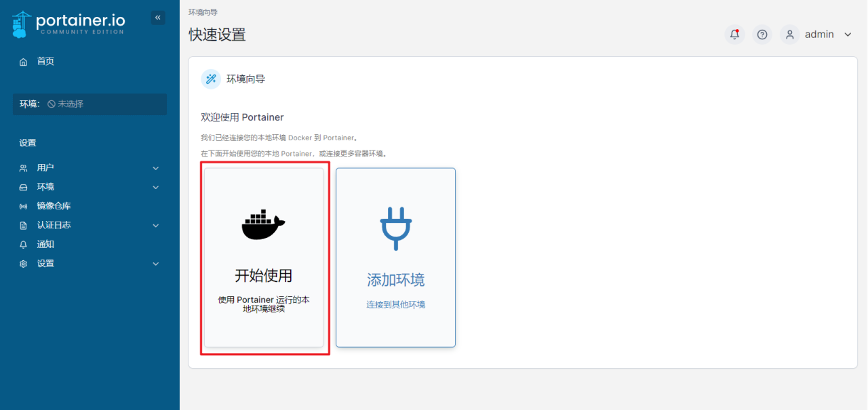Click the sentence 在下面开始使用您的本地 Portainer
Image resolution: width=868 pixels, height=410 pixels.
(257, 154)
